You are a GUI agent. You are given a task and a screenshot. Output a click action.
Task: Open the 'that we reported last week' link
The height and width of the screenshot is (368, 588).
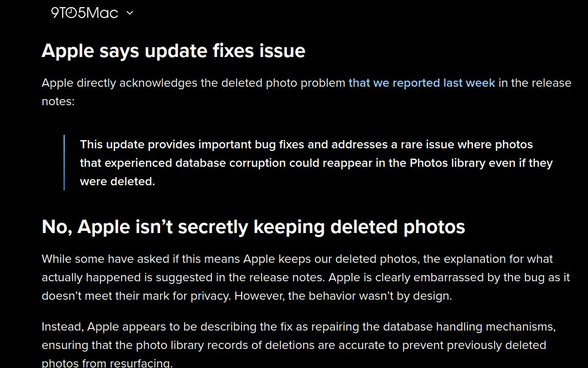[x=421, y=83]
